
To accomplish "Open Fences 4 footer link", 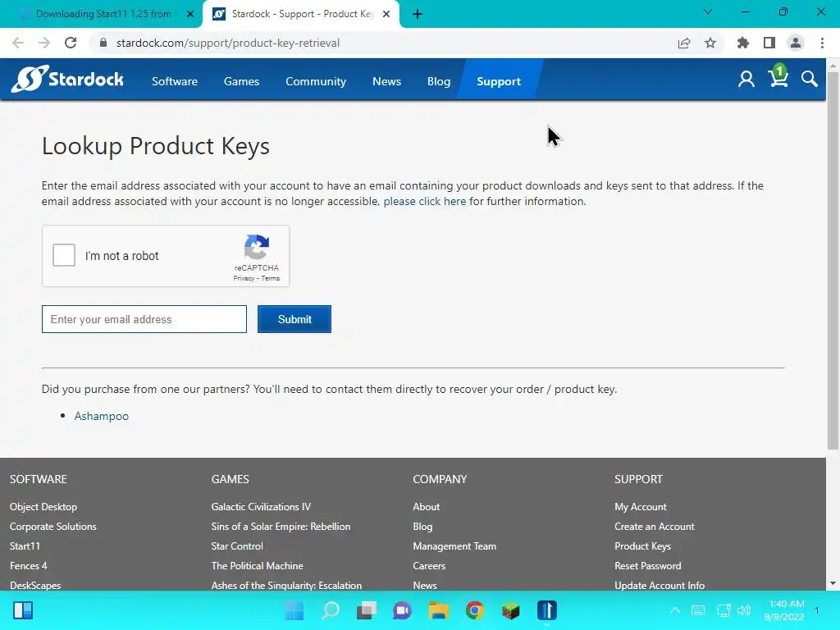I will [x=29, y=566].
